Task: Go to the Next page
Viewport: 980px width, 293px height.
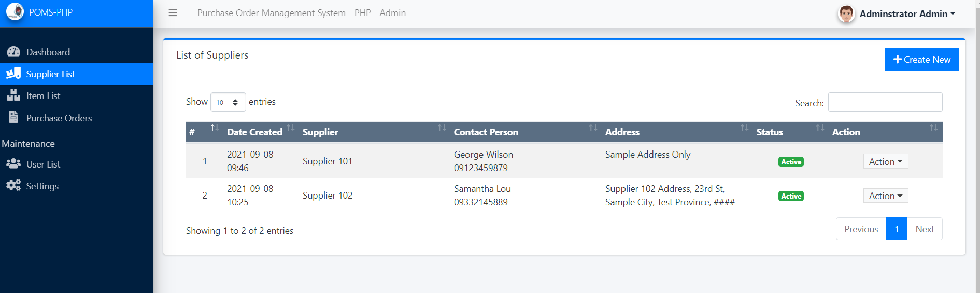Action: click(x=925, y=229)
